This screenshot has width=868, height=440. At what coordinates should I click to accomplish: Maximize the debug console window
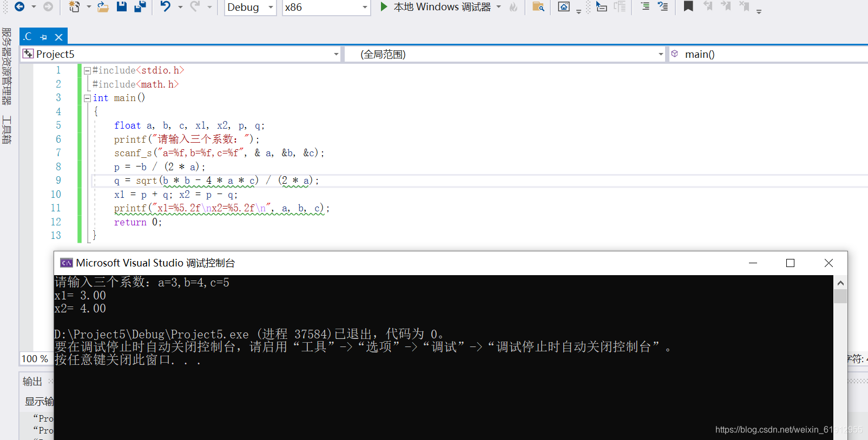point(790,263)
